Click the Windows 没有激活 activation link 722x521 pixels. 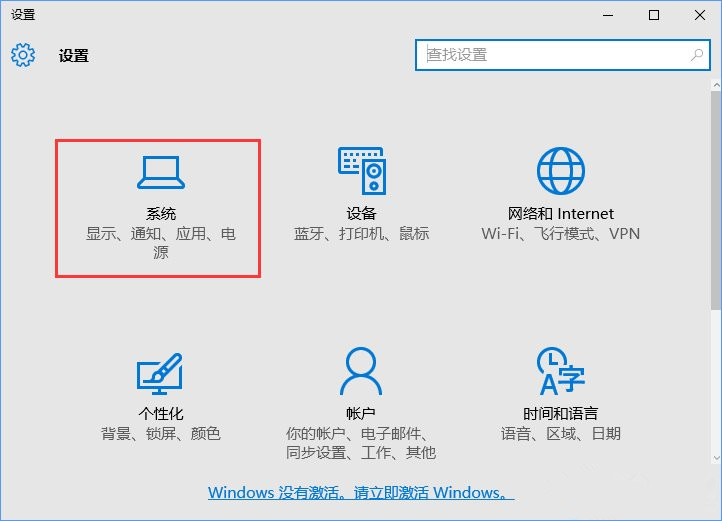pyautogui.click(x=361, y=492)
